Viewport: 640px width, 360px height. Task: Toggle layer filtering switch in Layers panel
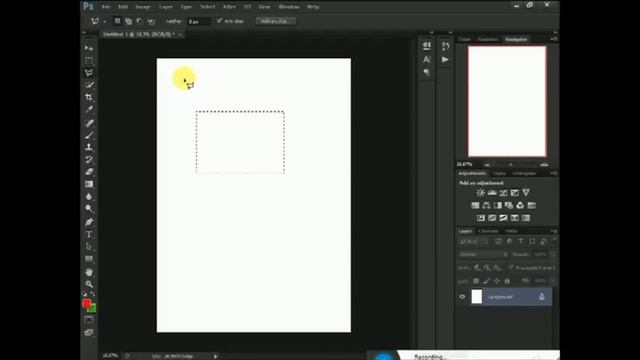coord(554,241)
